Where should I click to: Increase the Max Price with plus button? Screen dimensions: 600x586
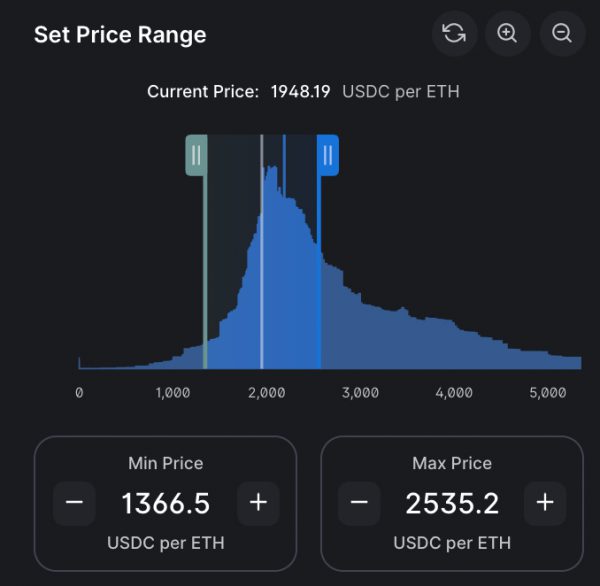pos(544,503)
